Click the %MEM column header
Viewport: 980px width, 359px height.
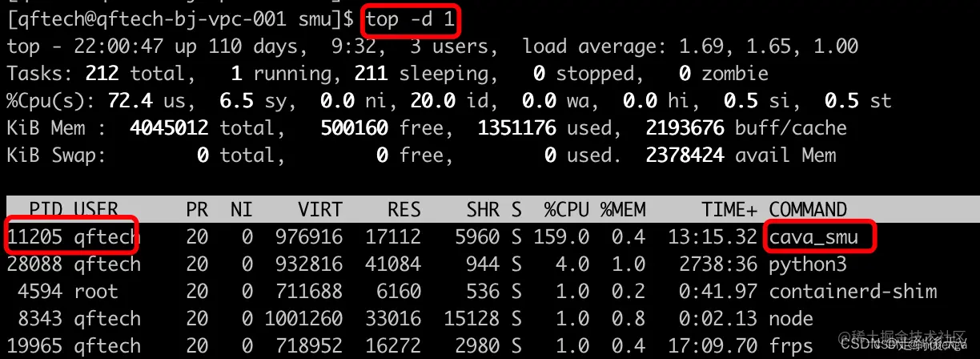623,210
